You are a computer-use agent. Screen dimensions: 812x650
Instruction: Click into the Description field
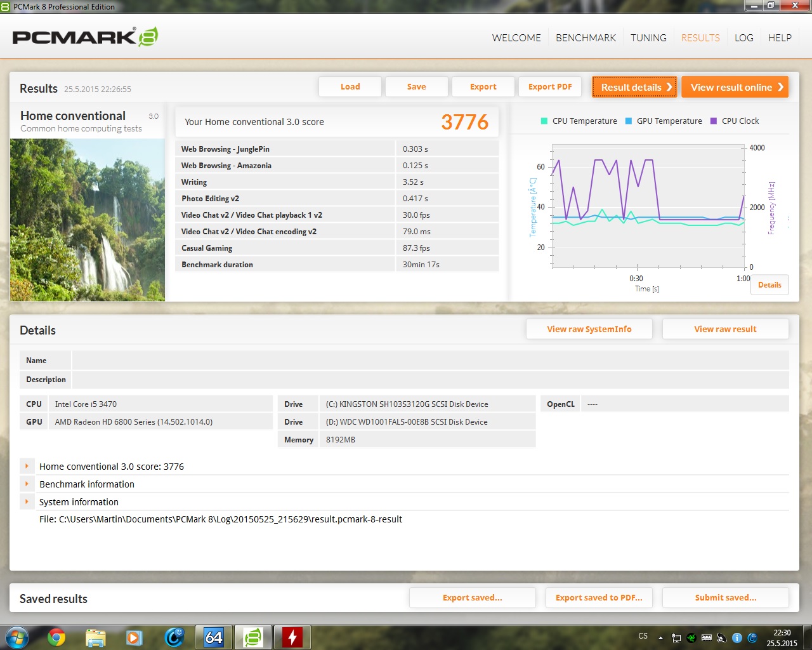[x=431, y=380]
